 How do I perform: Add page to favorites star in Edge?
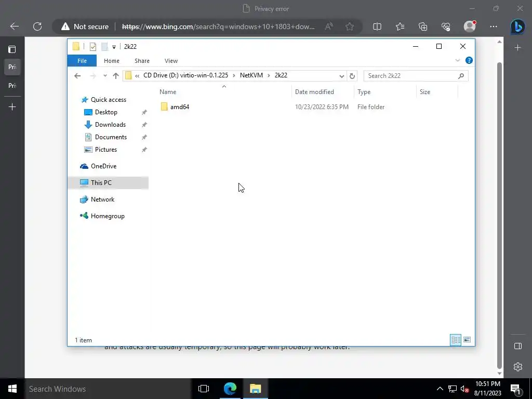(350, 26)
